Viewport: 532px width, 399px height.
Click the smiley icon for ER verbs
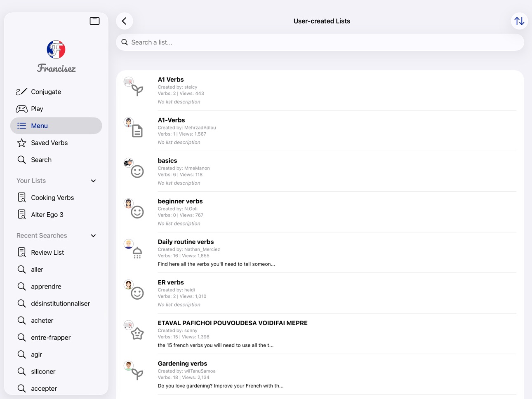pyautogui.click(x=137, y=293)
